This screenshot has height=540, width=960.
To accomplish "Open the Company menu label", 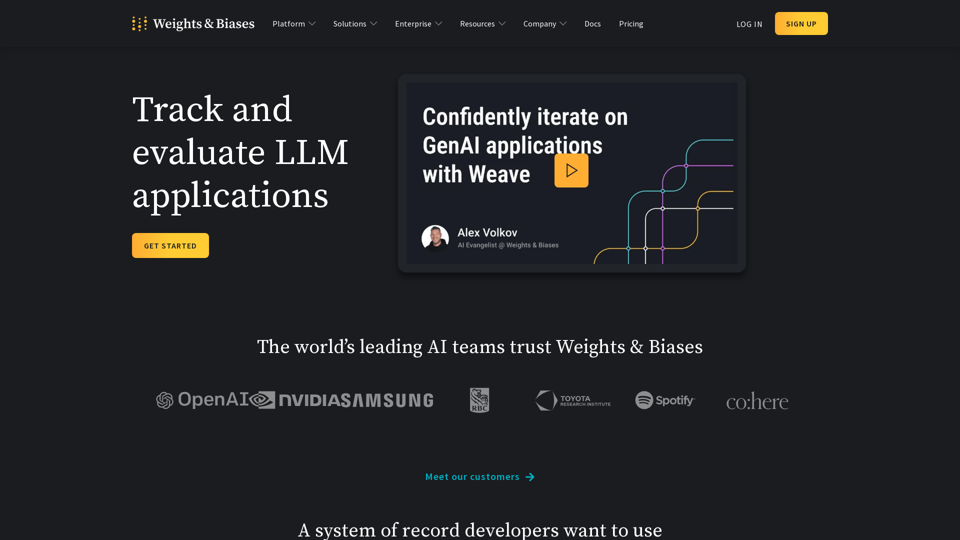I will (539, 24).
